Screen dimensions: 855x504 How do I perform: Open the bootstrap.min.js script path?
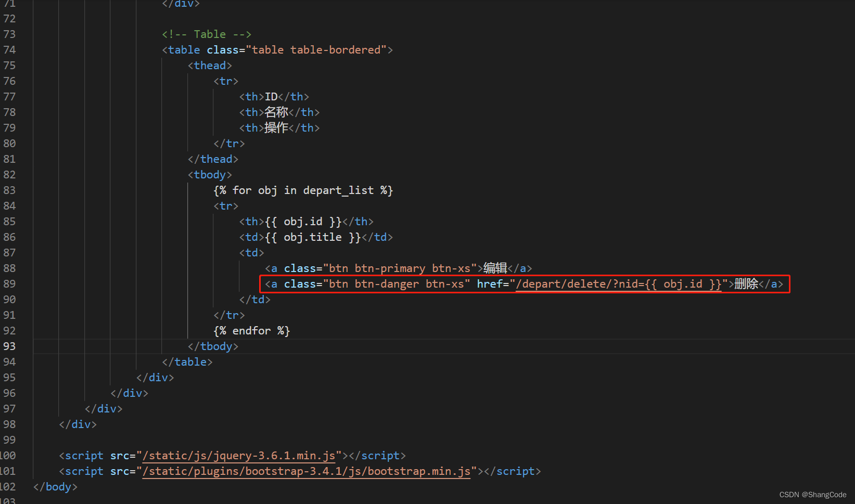point(307,471)
